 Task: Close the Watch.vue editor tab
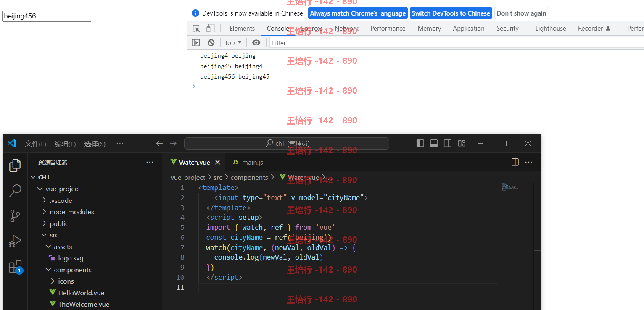218,162
